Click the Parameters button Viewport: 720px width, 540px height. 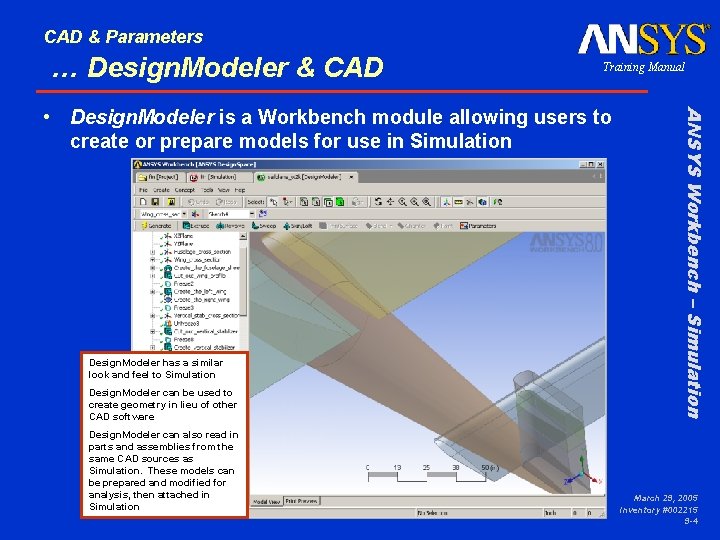pos(478,226)
